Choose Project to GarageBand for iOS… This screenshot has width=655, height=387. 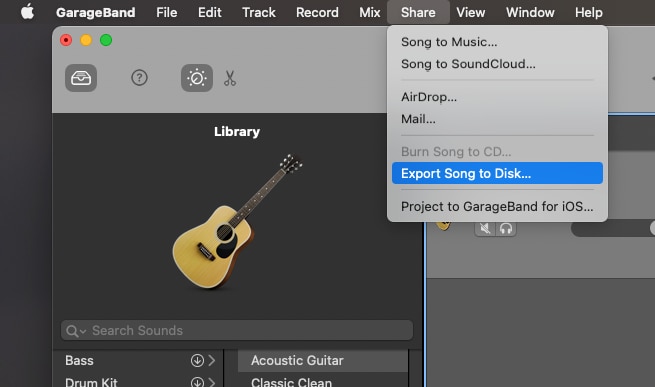point(497,206)
